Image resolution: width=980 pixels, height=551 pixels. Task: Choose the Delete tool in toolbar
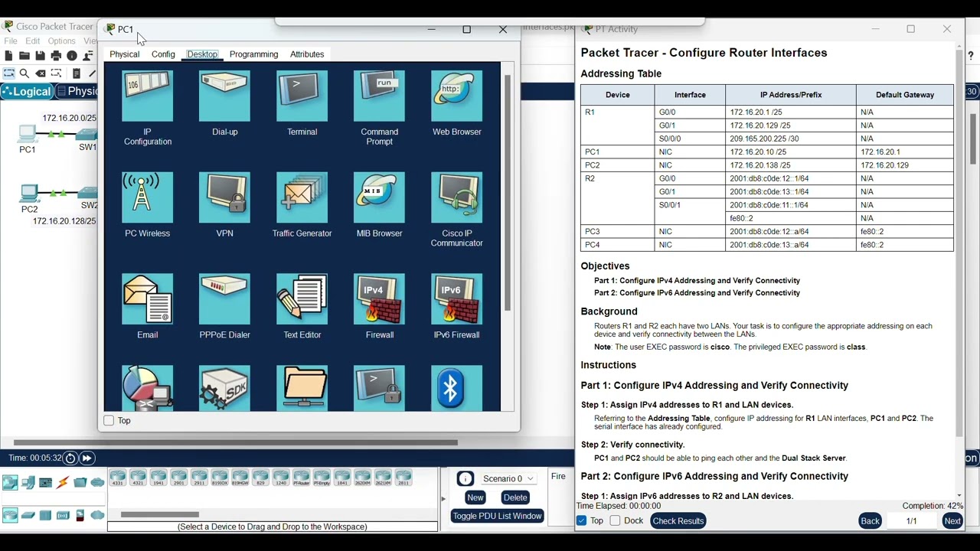(41, 73)
